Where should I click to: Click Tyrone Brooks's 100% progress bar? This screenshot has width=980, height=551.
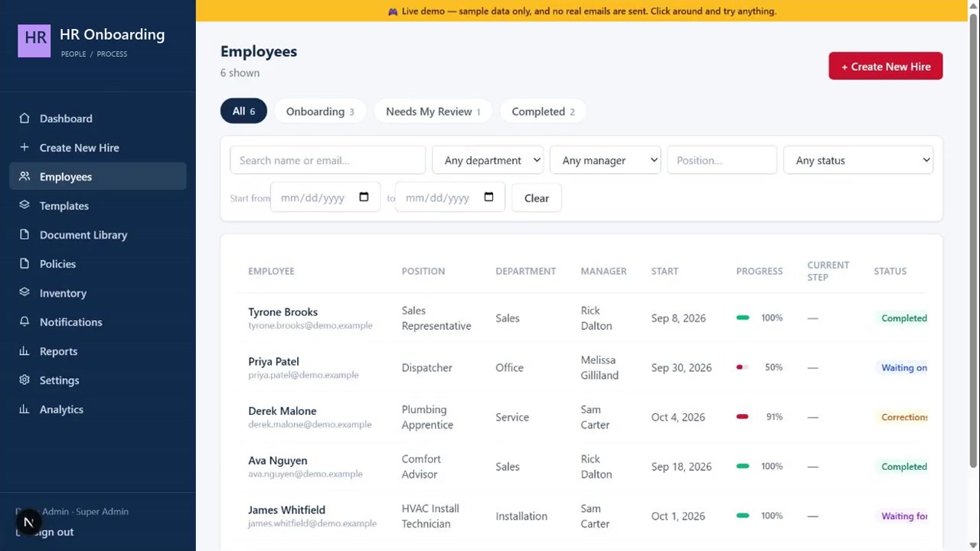click(743, 318)
